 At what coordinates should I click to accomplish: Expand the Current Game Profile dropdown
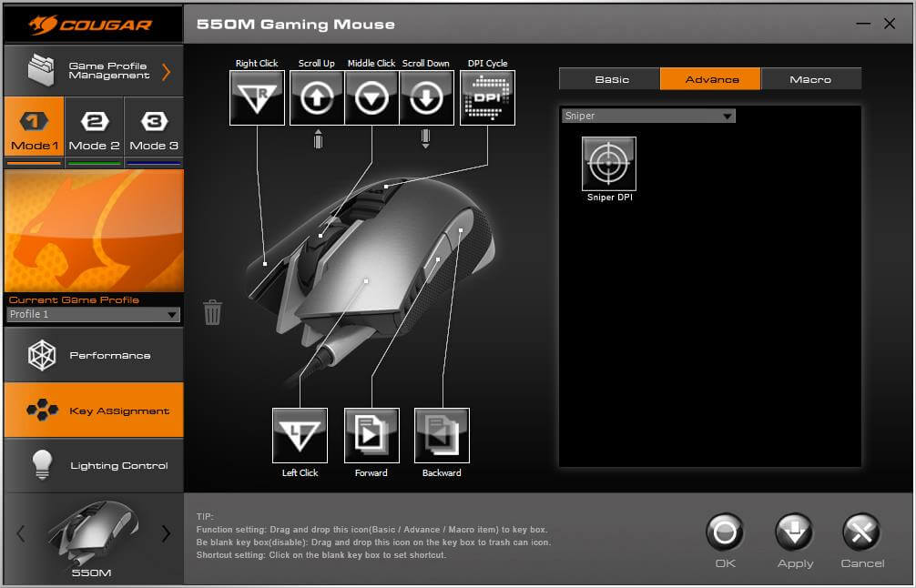coord(93,314)
